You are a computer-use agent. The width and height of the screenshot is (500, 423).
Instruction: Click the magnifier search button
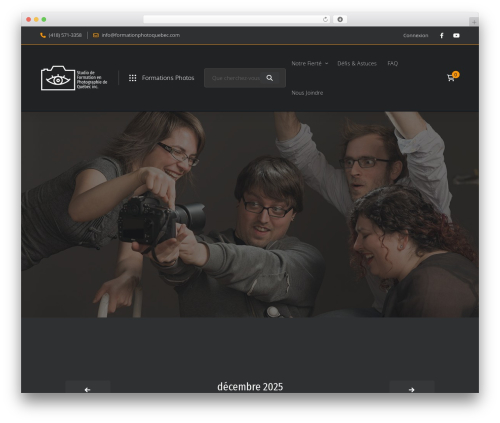[270, 78]
